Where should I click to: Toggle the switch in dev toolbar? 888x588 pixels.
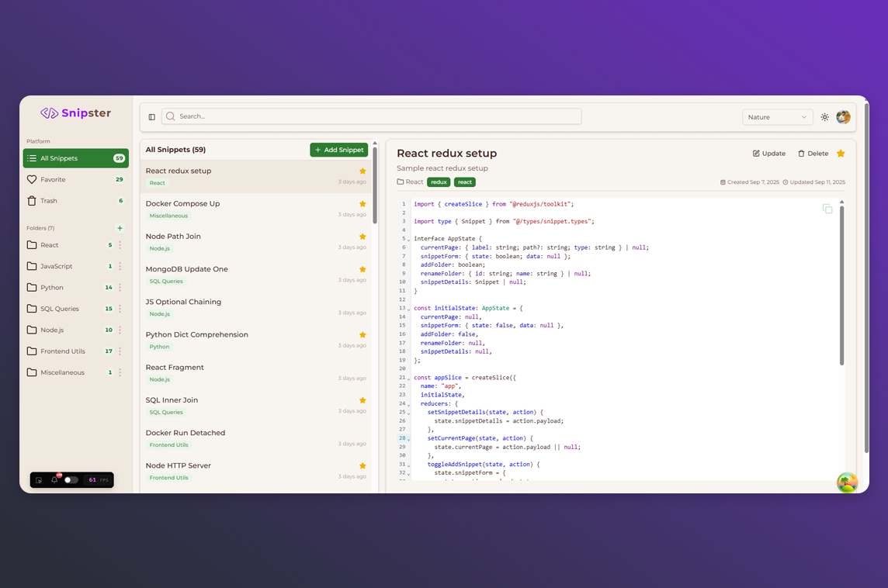click(x=71, y=480)
